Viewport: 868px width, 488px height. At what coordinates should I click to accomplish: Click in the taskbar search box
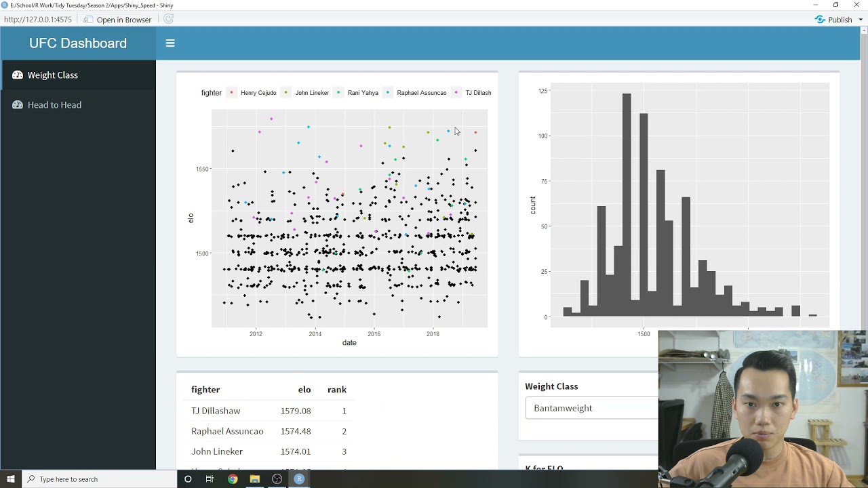[x=100, y=479]
